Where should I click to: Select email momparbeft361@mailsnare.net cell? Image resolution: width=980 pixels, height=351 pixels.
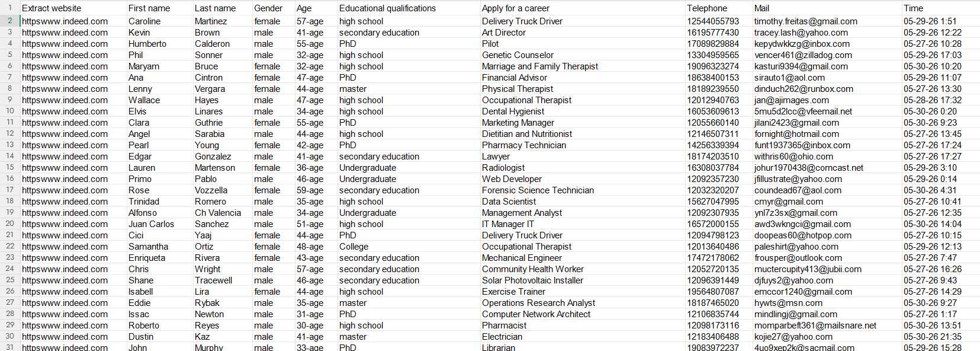click(827, 325)
